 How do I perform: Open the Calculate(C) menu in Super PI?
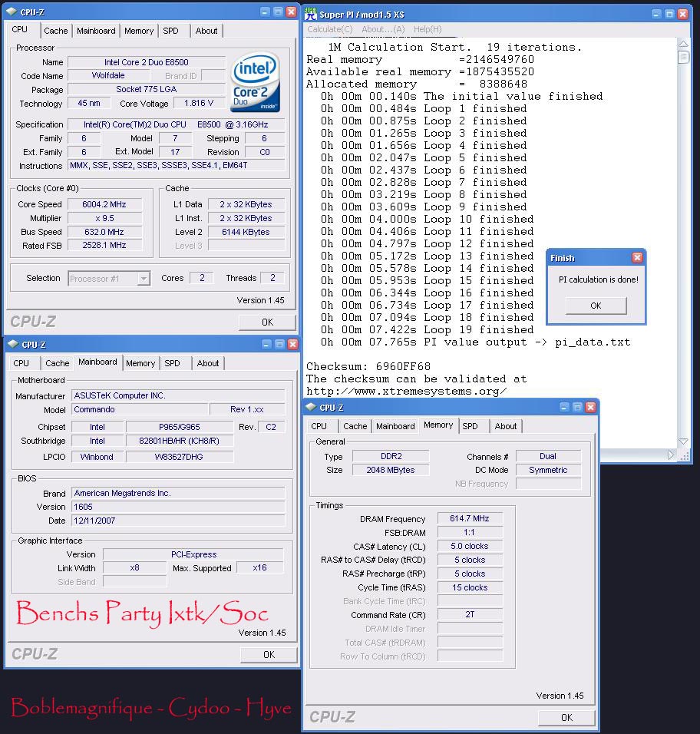[x=330, y=29]
